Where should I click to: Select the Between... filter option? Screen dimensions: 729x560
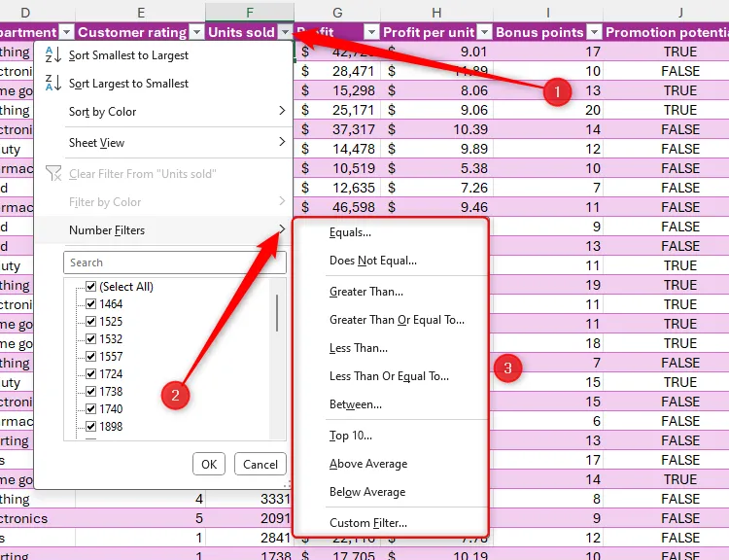coord(355,404)
